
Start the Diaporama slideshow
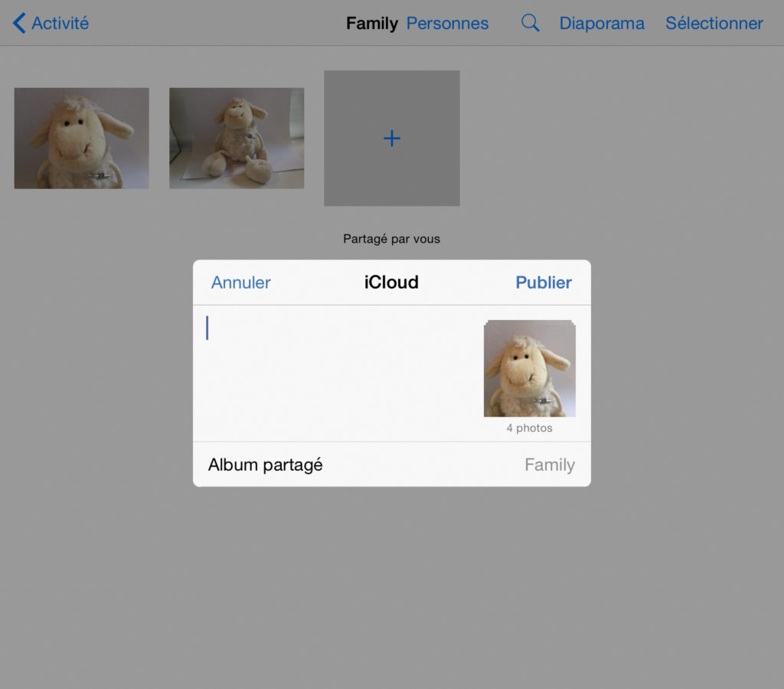point(602,23)
